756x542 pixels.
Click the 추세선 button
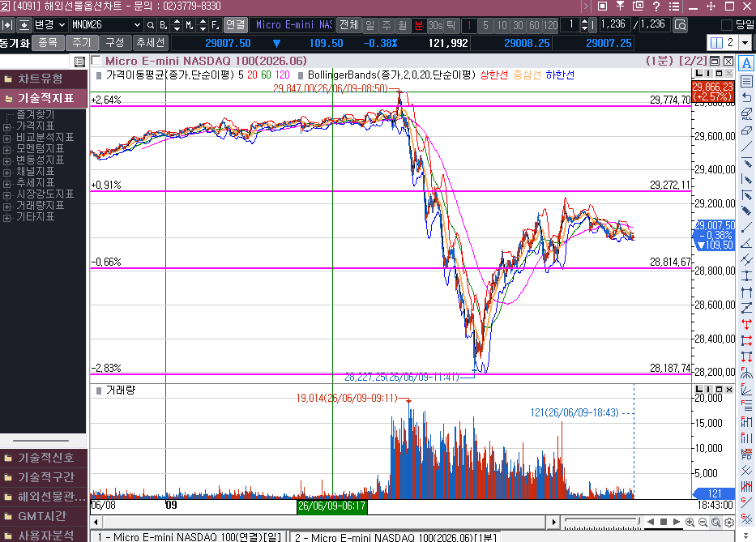pyautogui.click(x=151, y=43)
